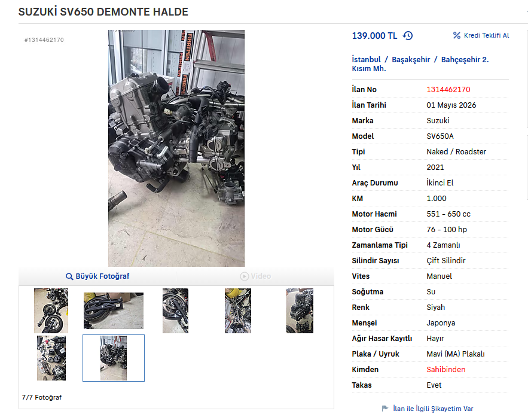528x420 pixels.
Task: Click the date 01 Mayıs 2026
Action: coord(451,105)
